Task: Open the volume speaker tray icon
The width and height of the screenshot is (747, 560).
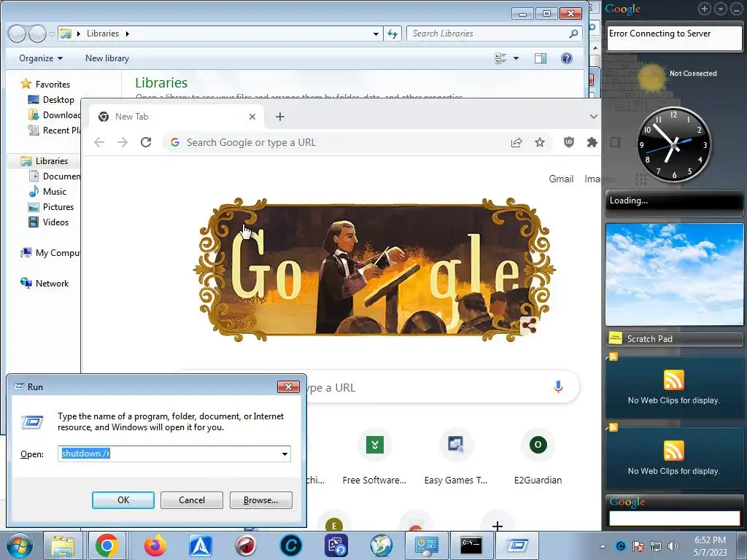Action: click(673, 546)
